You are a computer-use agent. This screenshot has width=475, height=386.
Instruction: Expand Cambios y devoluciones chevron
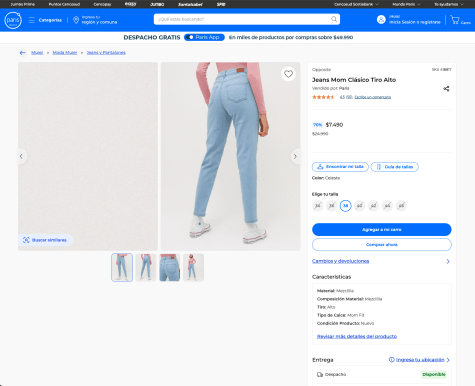(x=448, y=261)
